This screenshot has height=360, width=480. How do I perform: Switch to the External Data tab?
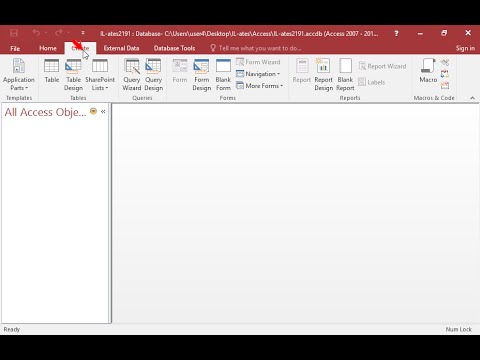[x=121, y=48]
